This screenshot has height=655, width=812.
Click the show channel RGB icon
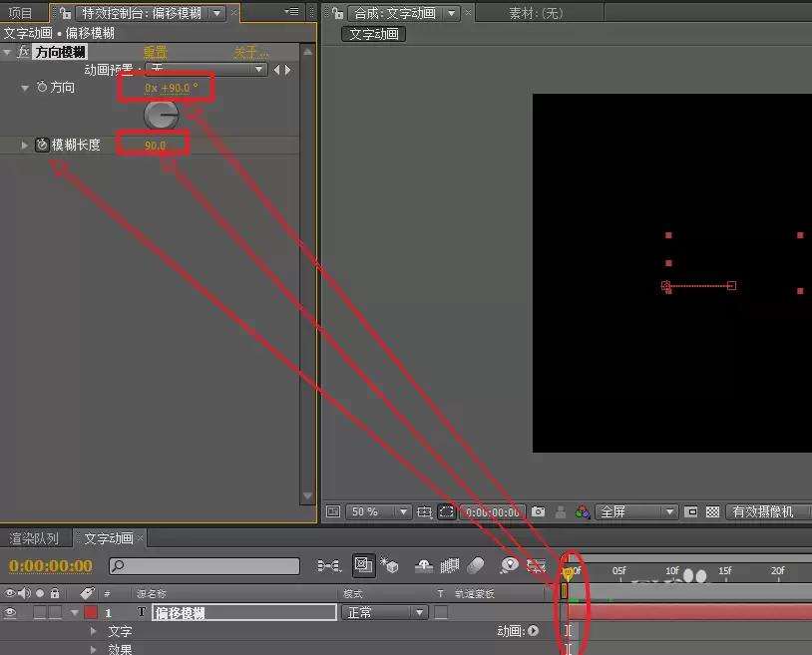coord(583,511)
